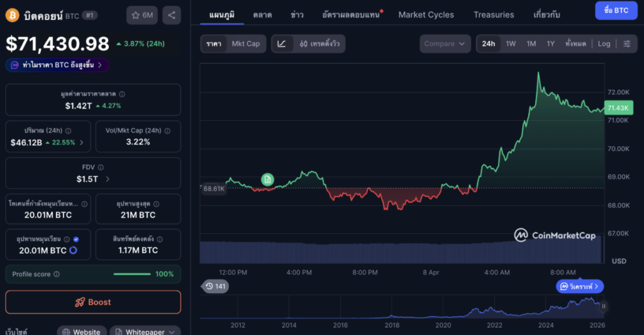
Task: Click the history clock badge showing 141
Action: click(x=215, y=287)
